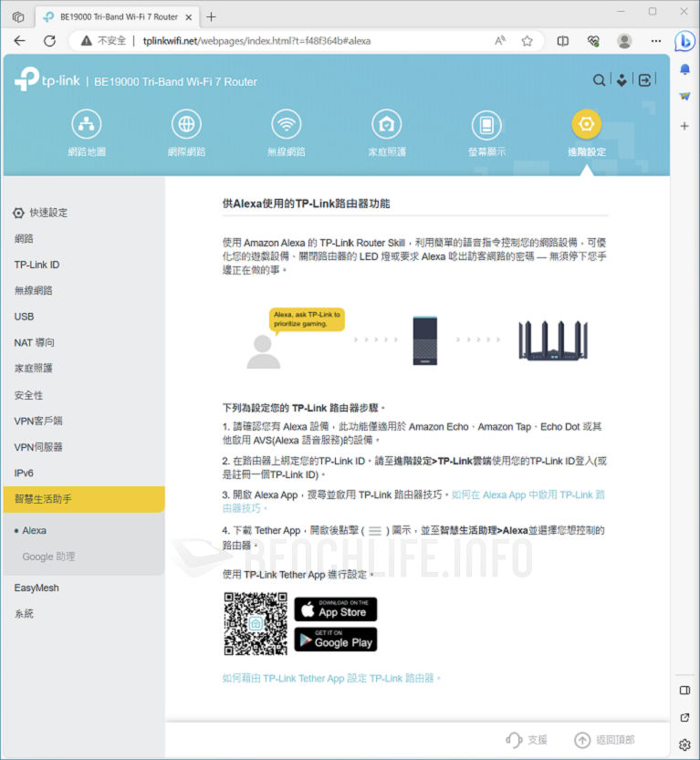The width and height of the screenshot is (700, 760).
Task: Open a new browser tab
Action: 211,17
